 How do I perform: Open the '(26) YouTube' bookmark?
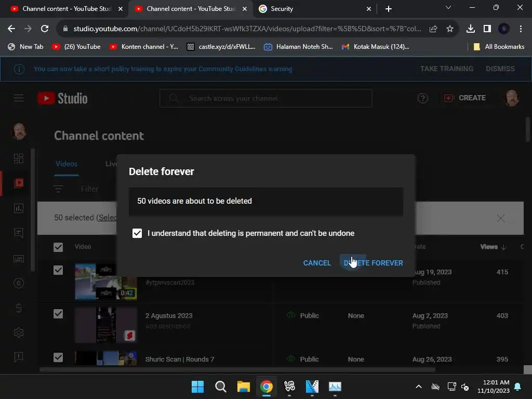[x=76, y=47]
